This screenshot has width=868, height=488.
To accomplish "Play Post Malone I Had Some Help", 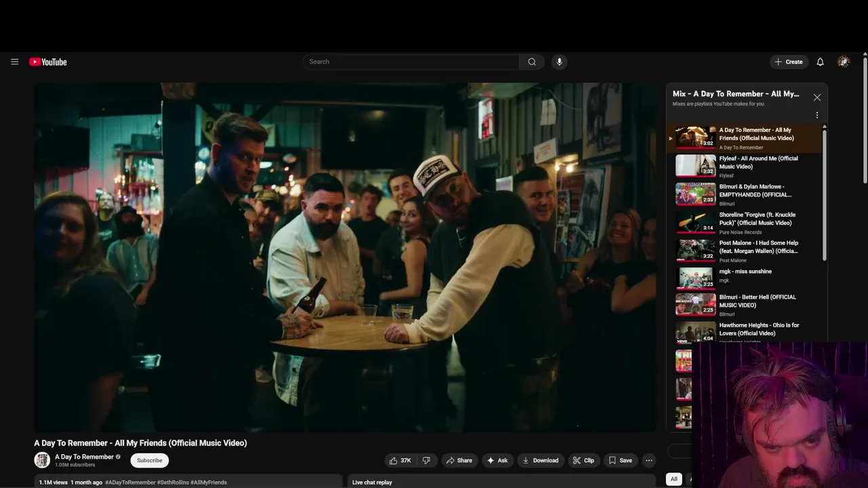I will point(744,251).
